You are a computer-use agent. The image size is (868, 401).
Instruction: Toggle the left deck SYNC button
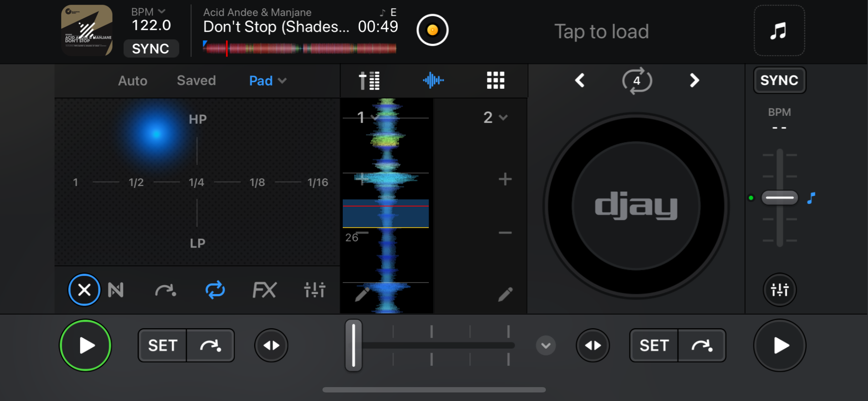(151, 49)
